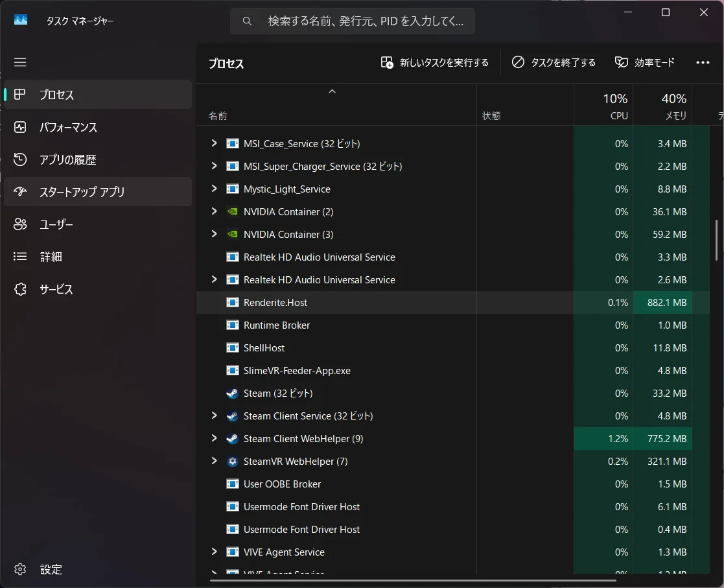Open ユーザー page

point(98,224)
